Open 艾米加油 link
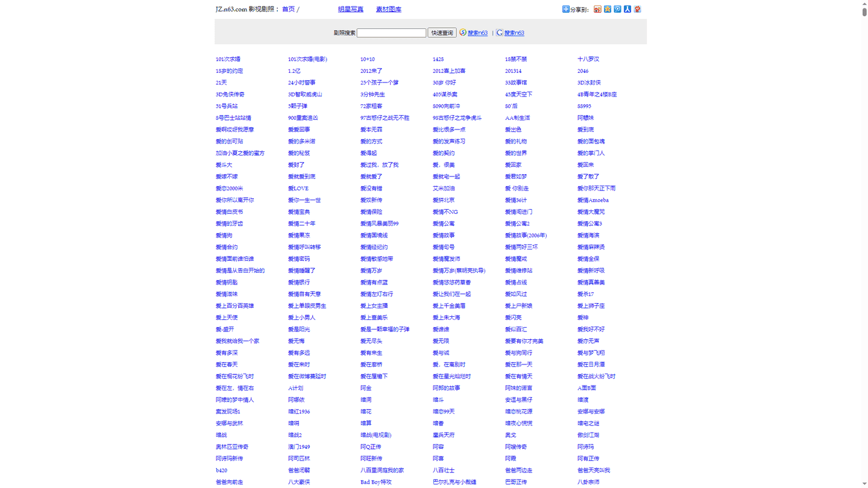This screenshot has width=868, height=488. point(444,189)
